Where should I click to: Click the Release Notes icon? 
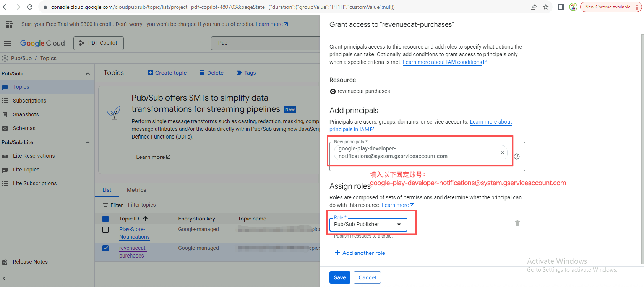pos(5,262)
